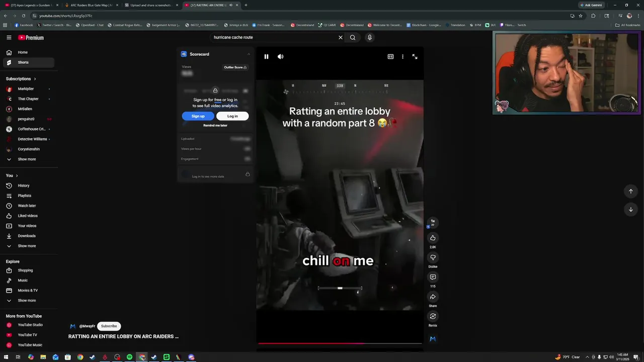Open Markiplier subscription channel
The image size is (644, 362).
tap(29, 89)
